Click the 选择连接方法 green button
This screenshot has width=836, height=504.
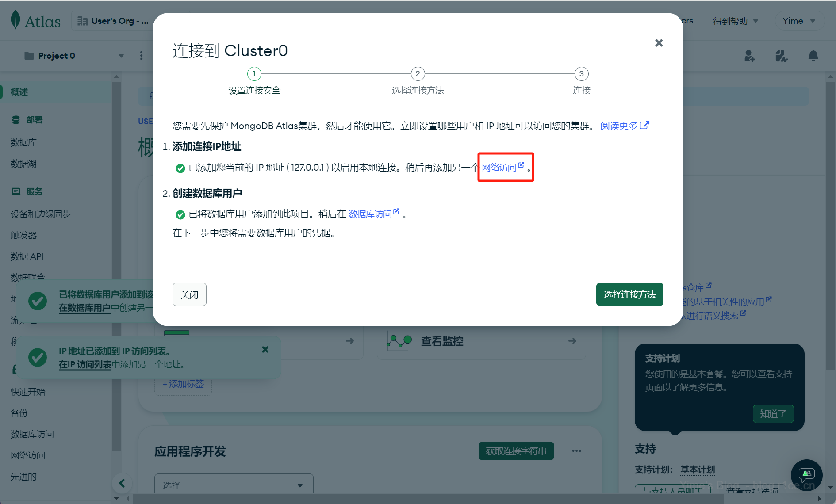[629, 294]
